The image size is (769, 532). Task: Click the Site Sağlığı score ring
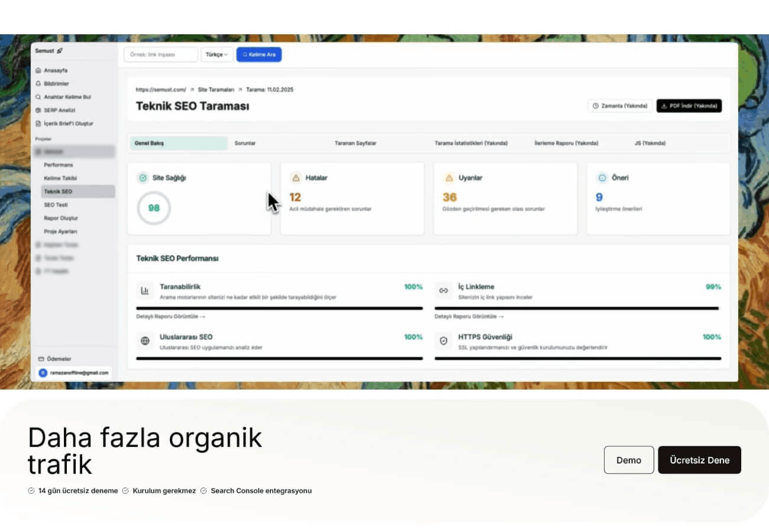[x=153, y=208]
